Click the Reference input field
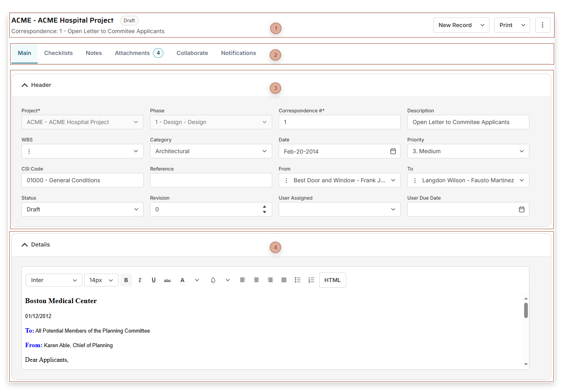The image size is (563, 392). 211,180
